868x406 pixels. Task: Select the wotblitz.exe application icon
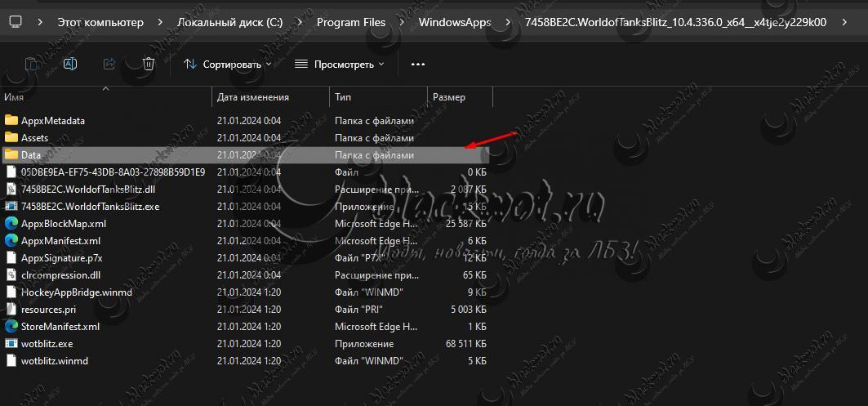(11, 343)
